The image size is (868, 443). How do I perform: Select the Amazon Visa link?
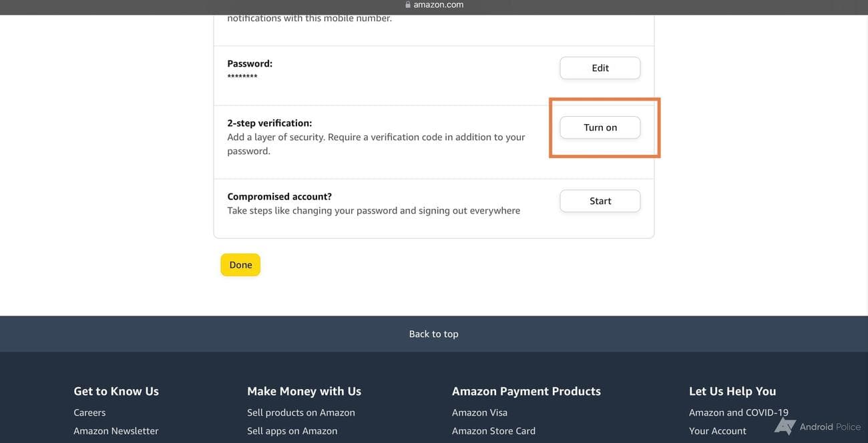click(x=479, y=412)
